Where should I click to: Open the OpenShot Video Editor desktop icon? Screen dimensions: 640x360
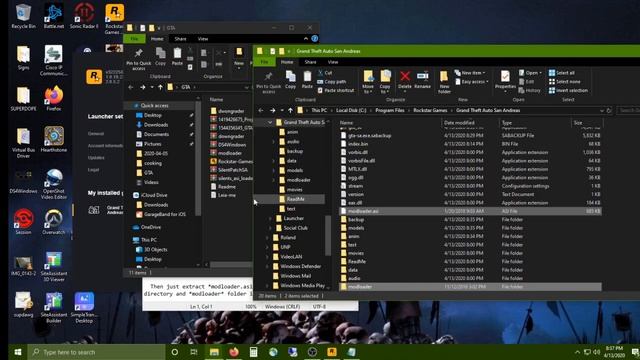point(54,184)
